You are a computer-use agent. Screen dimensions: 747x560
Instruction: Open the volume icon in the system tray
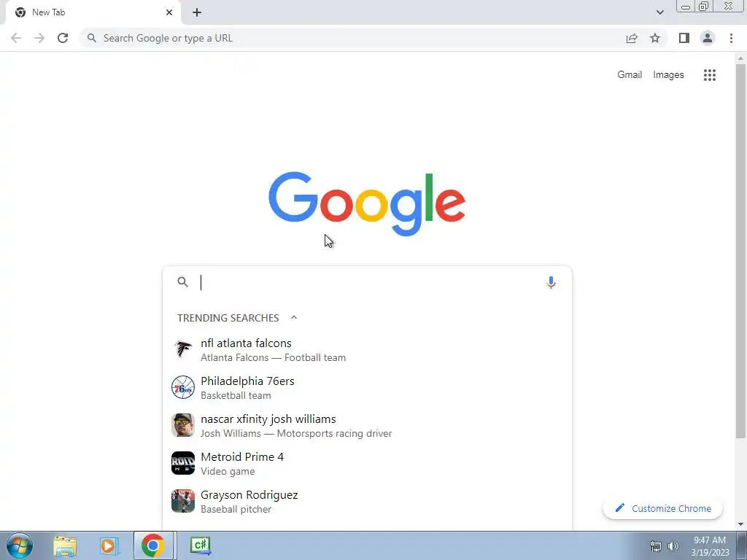pyautogui.click(x=673, y=546)
